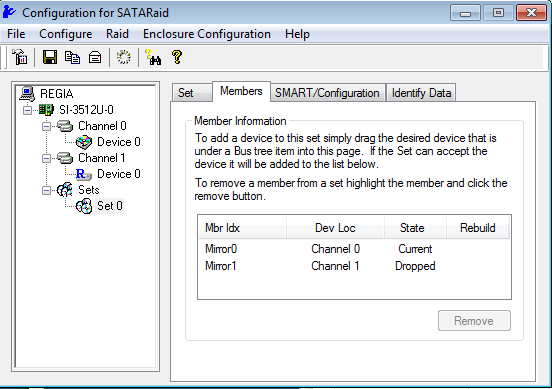Select the Mirror1 member row
Viewport: 552px width, 389px height.
pyautogui.click(x=354, y=266)
